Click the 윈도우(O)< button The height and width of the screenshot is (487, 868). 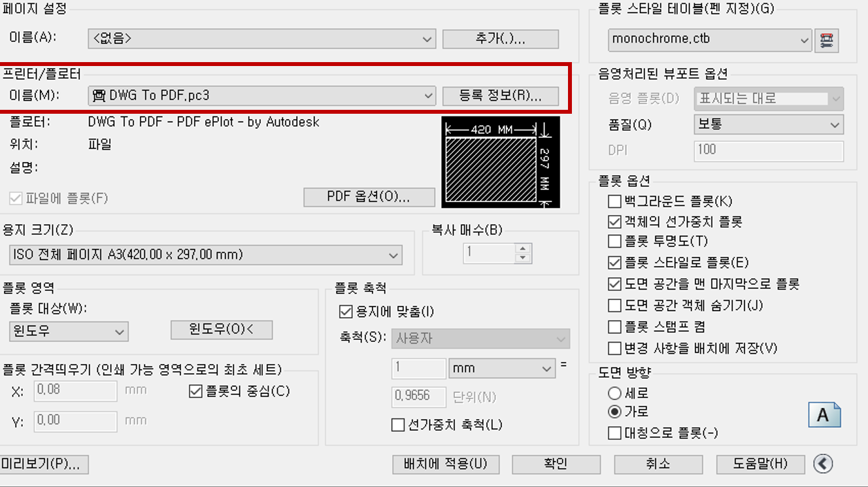click(222, 330)
